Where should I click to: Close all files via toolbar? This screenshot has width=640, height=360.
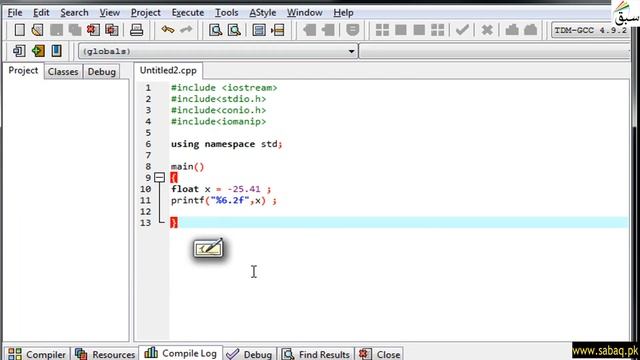click(111, 30)
